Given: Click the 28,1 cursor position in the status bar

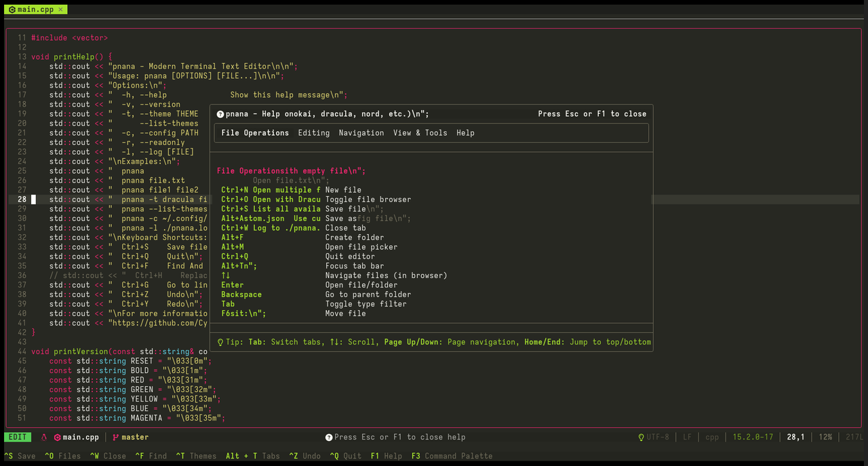Looking at the screenshot, I should coord(796,438).
